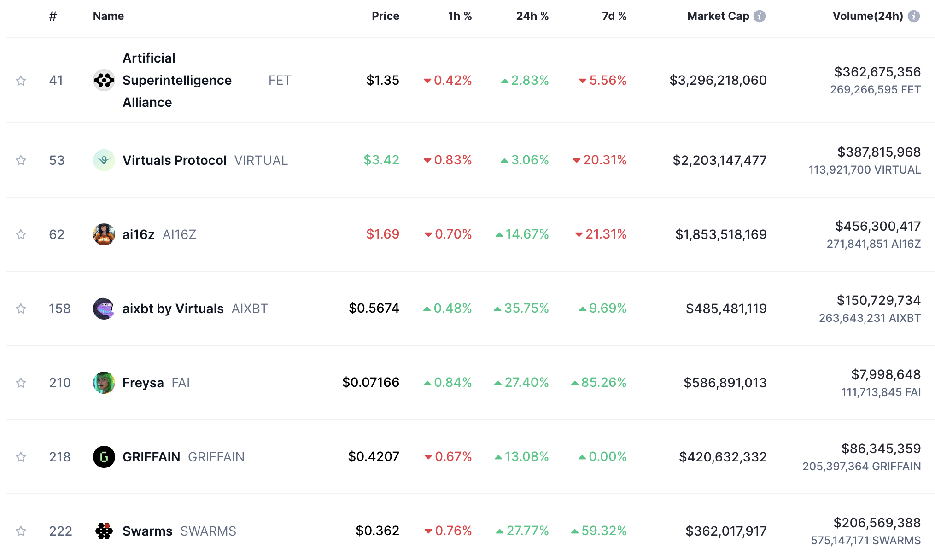Sort the table by 7d % column

point(614,15)
